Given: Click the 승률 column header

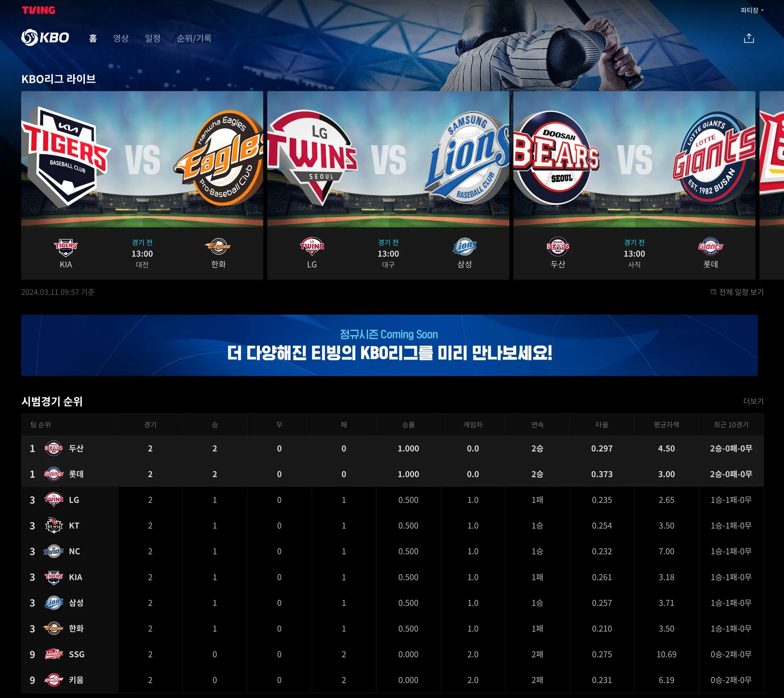Looking at the screenshot, I should click(408, 425).
